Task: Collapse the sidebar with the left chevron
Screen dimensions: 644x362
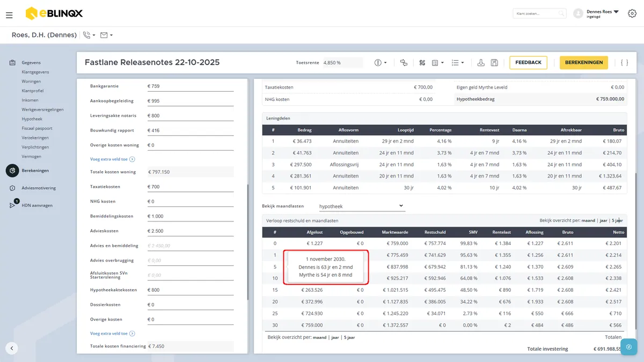Action: [x=12, y=348]
